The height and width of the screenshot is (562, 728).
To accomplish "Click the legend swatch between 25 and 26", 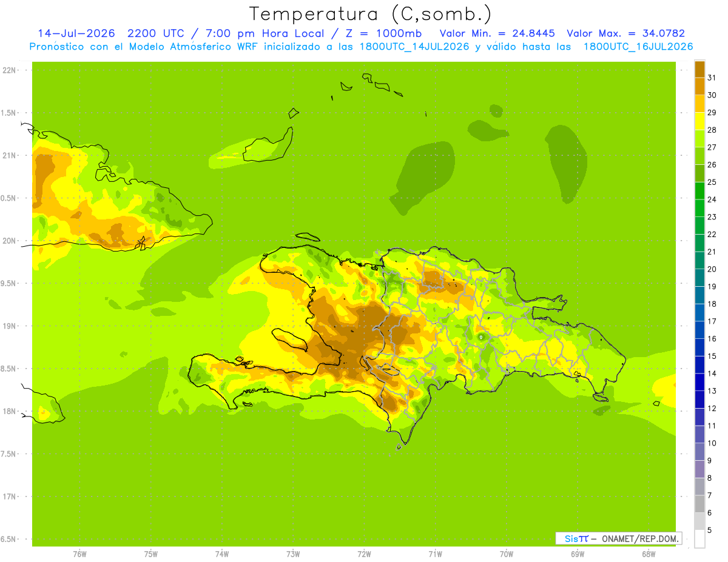I will pos(699,173).
